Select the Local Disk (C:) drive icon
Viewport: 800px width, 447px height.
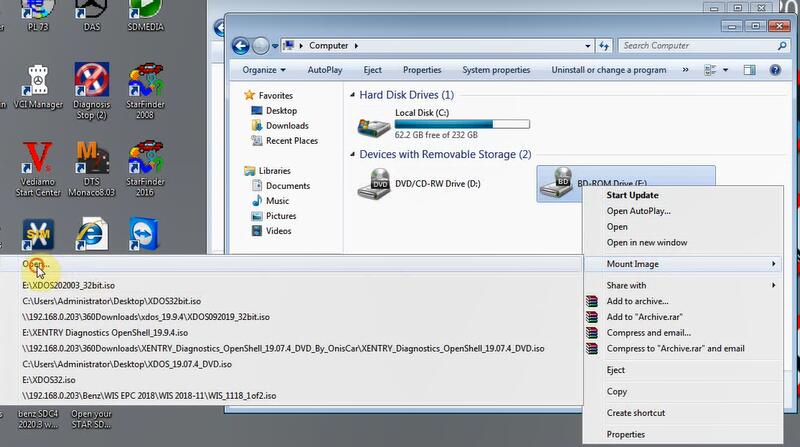[374, 126]
